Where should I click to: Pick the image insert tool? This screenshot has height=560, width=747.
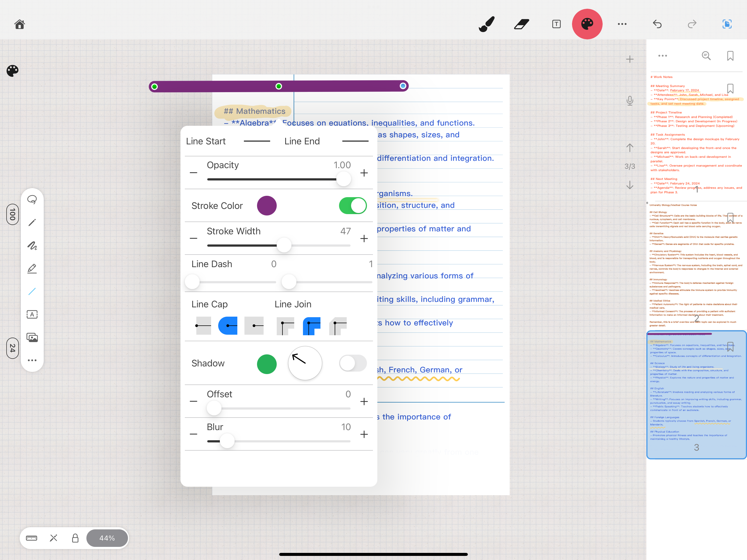coord(32,337)
